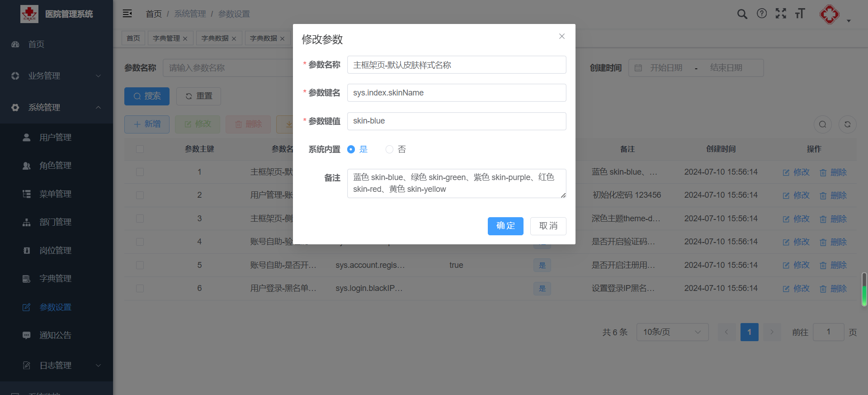The image size is (868, 395).
Task: Select the 否 radio for 系统内置
Action: (389, 149)
